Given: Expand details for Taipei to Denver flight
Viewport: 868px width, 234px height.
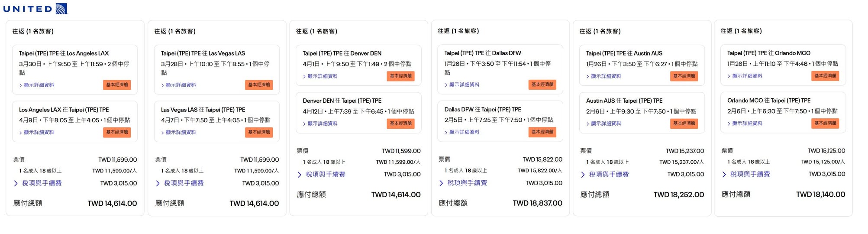Looking at the screenshot, I should click(322, 76).
